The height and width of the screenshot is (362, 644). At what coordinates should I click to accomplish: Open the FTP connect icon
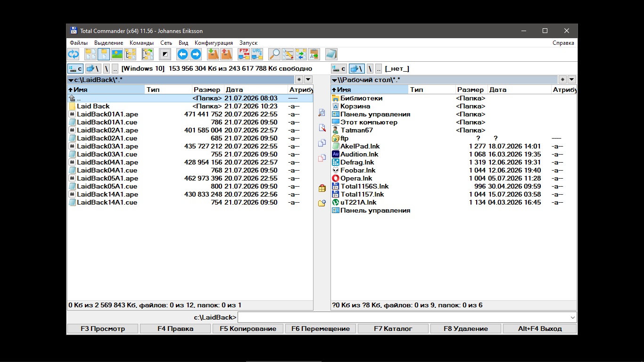point(244,54)
